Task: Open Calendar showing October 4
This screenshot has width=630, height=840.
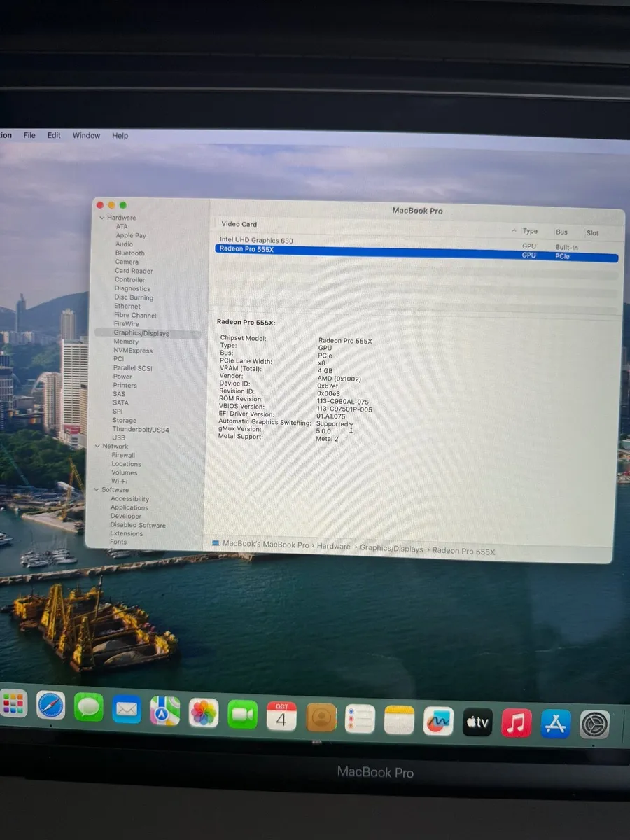Action: 282,715
